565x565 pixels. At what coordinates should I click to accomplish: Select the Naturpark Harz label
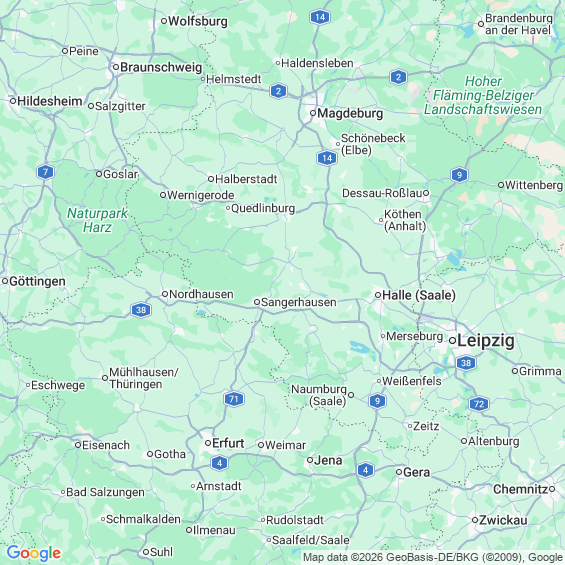(97, 221)
